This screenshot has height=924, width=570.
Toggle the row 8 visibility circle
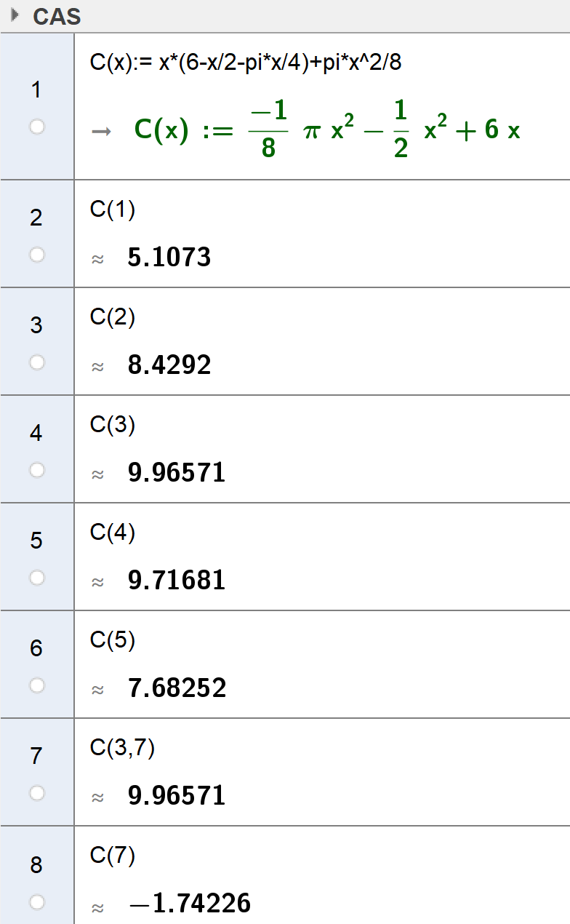pos(37,902)
